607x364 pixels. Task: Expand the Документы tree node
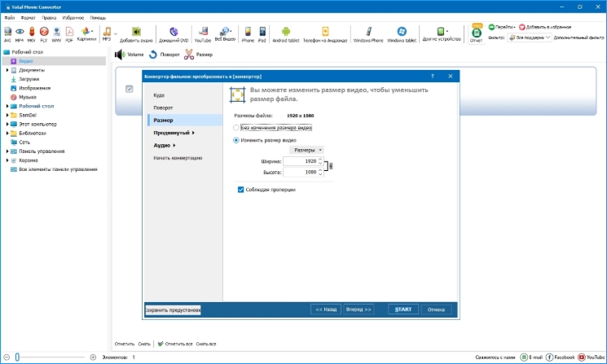point(7,70)
